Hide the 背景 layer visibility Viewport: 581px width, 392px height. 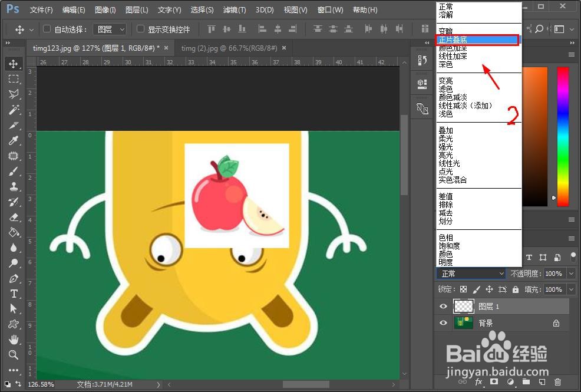(443, 322)
